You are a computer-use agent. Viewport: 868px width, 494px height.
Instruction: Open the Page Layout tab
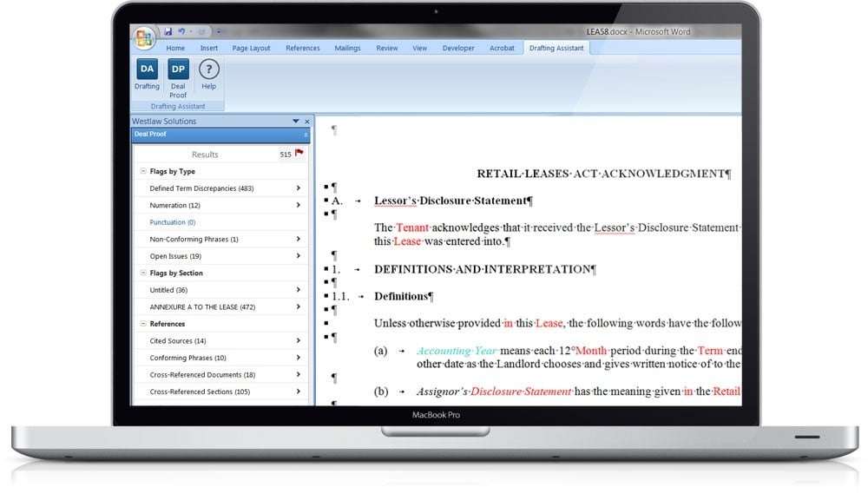coord(252,48)
